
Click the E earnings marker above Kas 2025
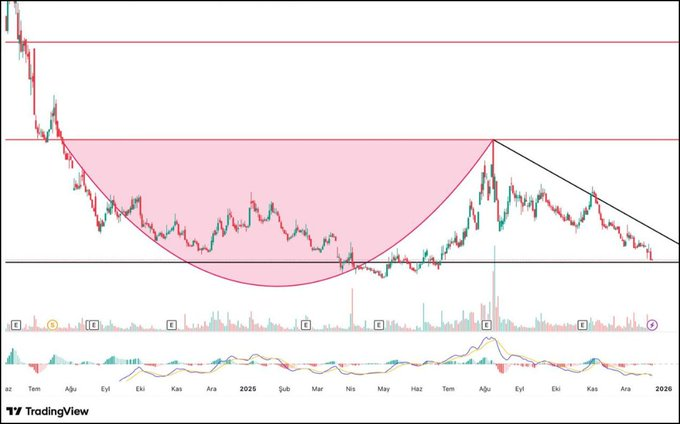[x=582, y=324]
